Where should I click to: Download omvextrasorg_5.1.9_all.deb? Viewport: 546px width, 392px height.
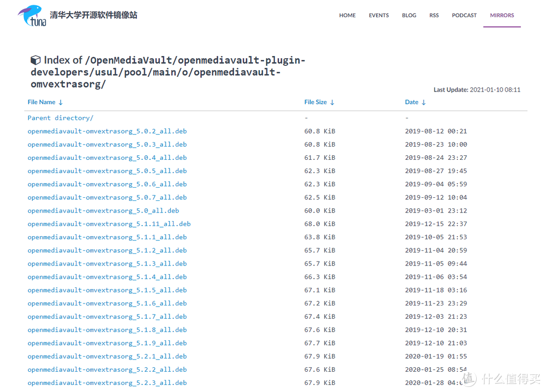coord(107,343)
